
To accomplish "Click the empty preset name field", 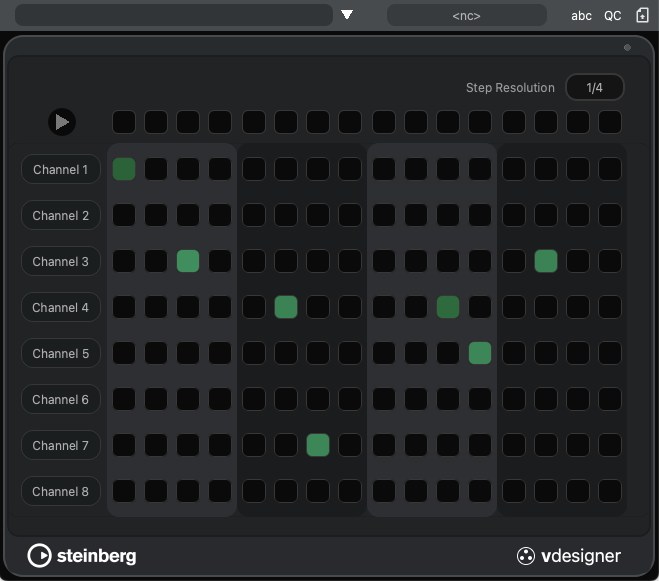I will [x=173, y=15].
